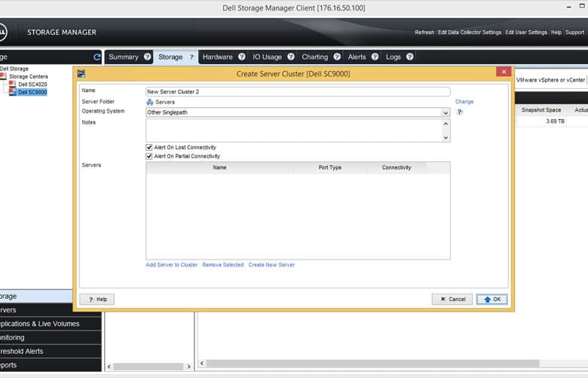Click the help icon beside Alerts tab
Image resolution: width=588 pixels, height=378 pixels.
pos(375,57)
